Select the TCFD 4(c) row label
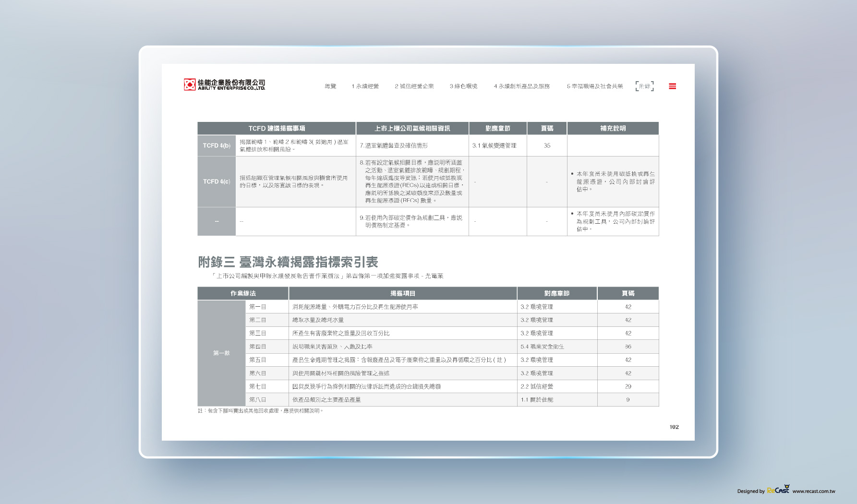The height and width of the screenshot is (504, 857). tap(217, 181)
